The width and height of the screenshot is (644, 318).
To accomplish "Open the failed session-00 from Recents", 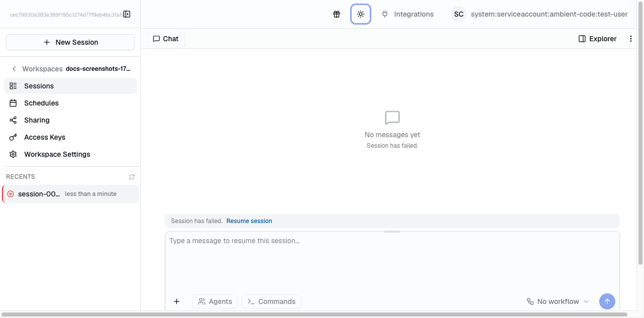I will pyautogui.click(x=39, y=193).
